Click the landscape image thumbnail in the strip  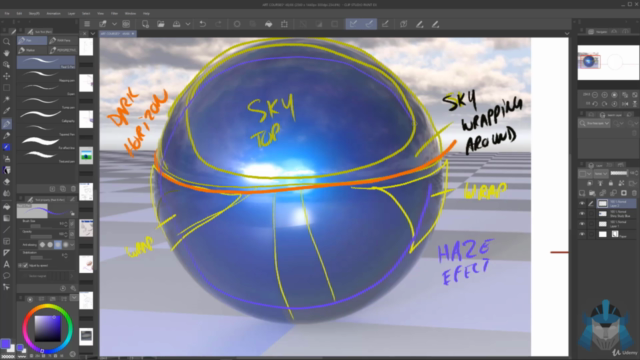click(86, 156)
